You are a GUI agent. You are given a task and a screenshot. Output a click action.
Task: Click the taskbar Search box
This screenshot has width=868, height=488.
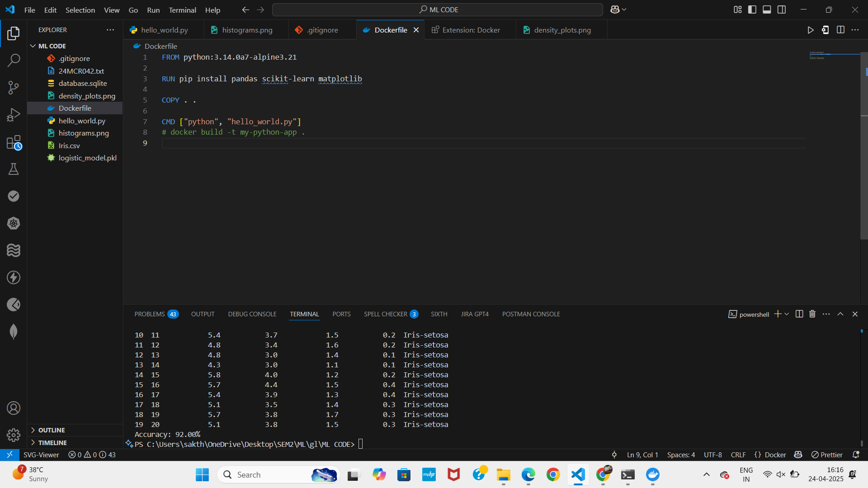(279, 474)
